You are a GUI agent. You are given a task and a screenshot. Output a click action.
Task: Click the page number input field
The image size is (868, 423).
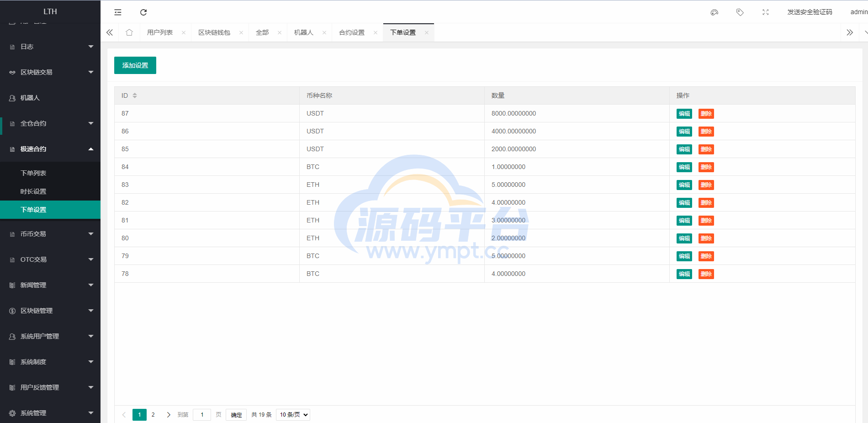click(202, 415)
